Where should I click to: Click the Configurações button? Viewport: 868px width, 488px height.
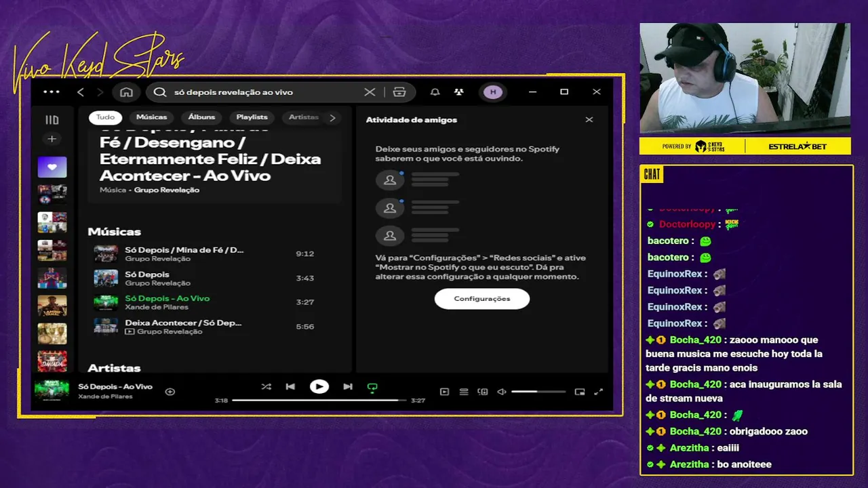click(482, 298)
